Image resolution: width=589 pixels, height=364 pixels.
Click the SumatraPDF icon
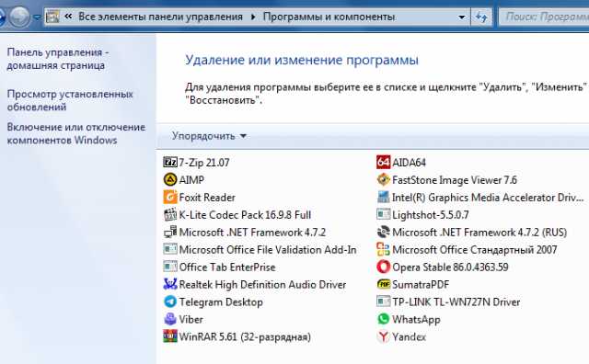(x=383, y=284)
